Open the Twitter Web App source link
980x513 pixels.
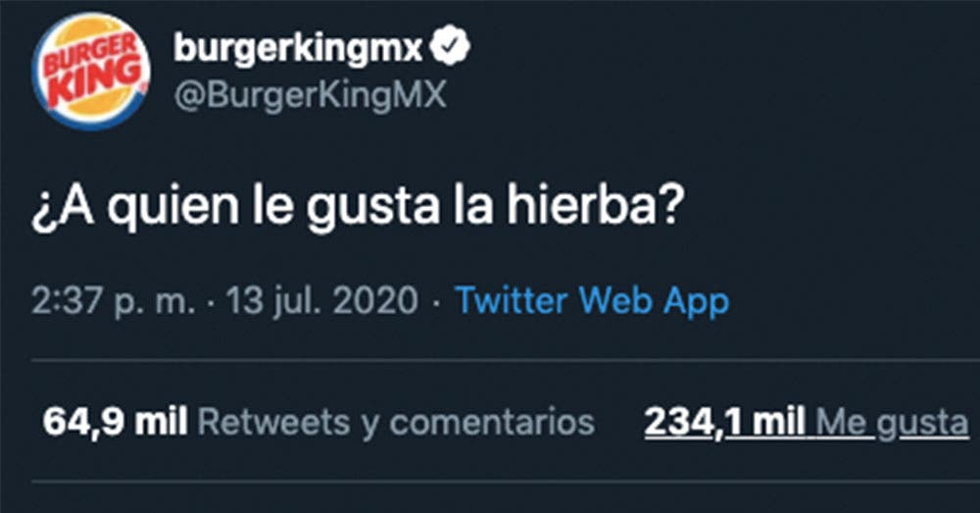[592, 301]
